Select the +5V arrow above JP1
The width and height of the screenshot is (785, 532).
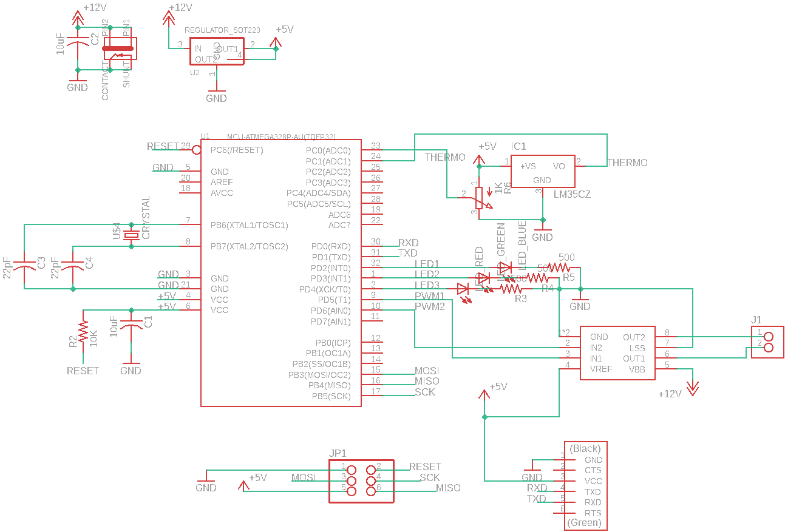point(244,485)
